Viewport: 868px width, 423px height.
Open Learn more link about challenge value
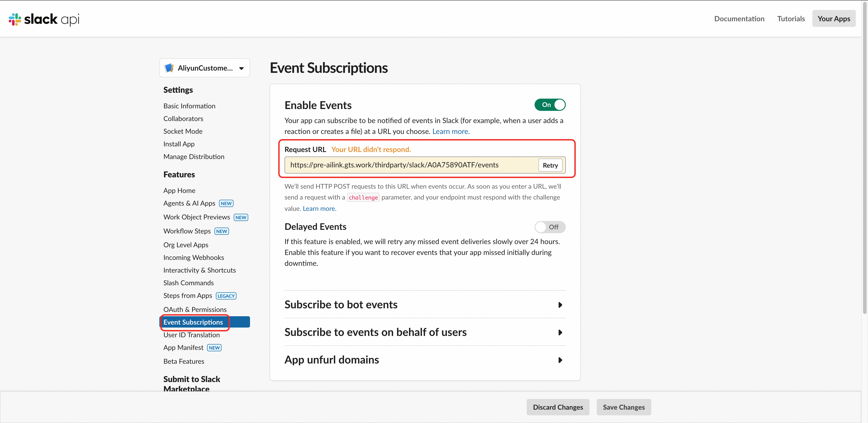[x=319, y=209]
